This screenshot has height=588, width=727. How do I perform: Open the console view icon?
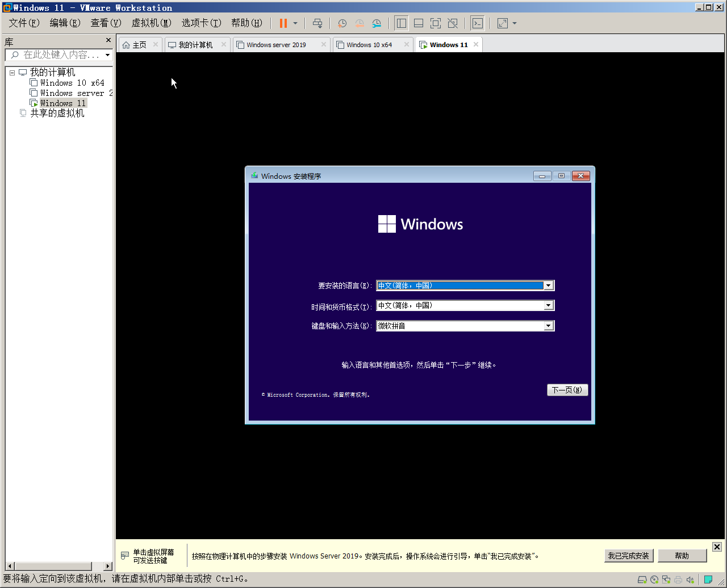pyautogui.click(x=478, y=23)
